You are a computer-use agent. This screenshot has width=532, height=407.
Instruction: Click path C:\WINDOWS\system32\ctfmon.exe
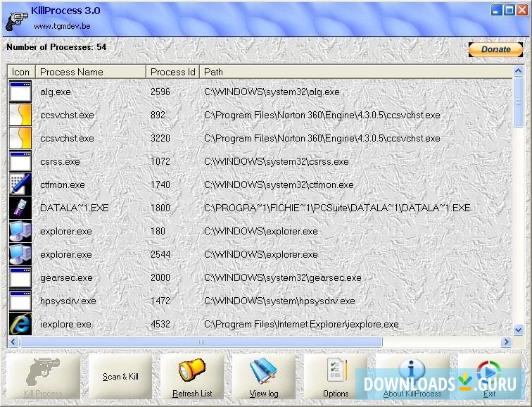tap(279, 185)
